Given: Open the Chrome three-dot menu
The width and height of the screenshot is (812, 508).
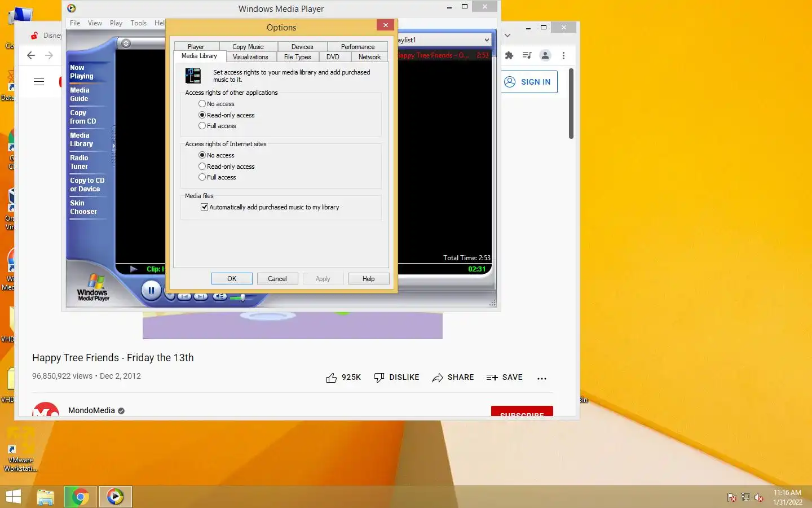Looking at the screenshot, I should click(x=563, y=55).
